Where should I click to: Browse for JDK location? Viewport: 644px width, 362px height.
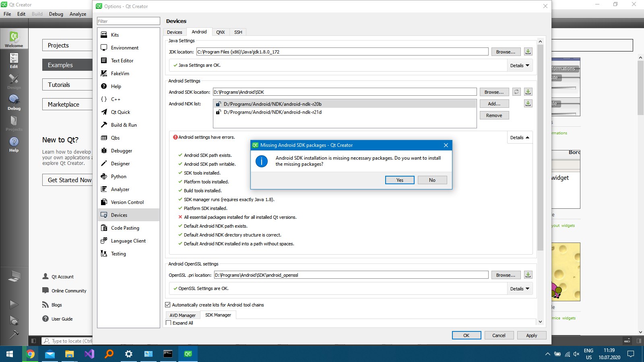click(x=506, y=52)
